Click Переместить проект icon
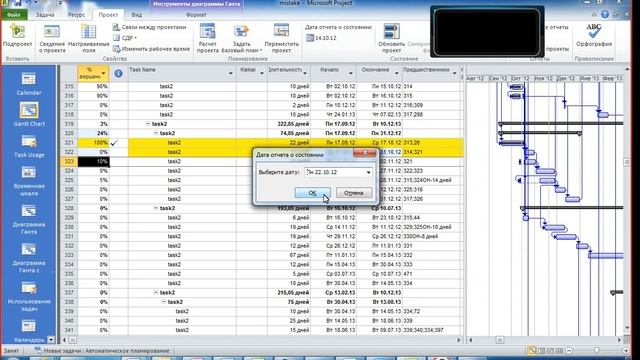The height and width of the screenshot is (360, 640). [x=282, y=38]
